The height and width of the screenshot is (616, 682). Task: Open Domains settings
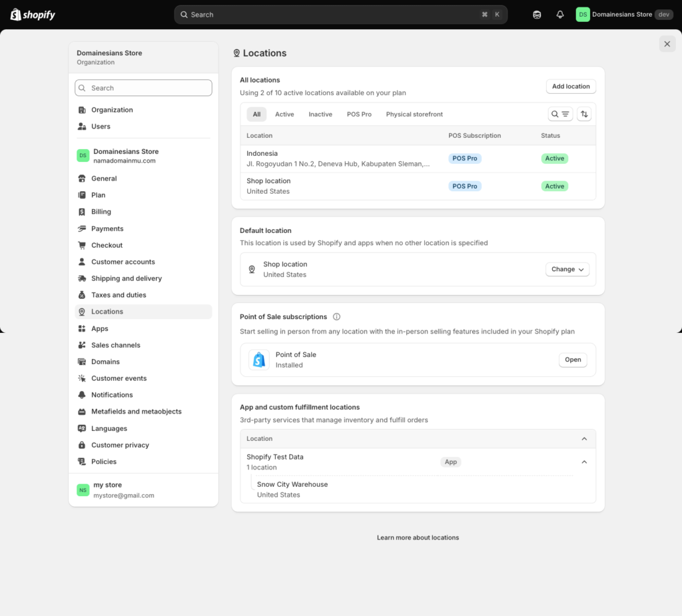click(x=143, y=362)
